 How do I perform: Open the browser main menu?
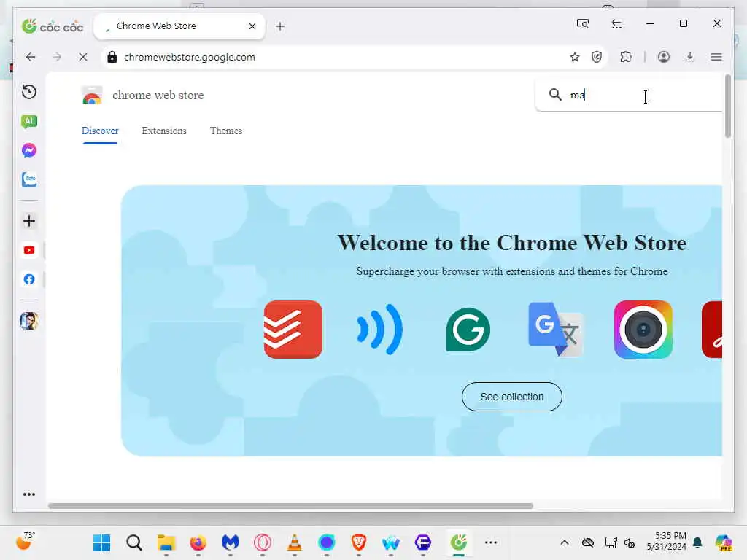click(716, 57)
